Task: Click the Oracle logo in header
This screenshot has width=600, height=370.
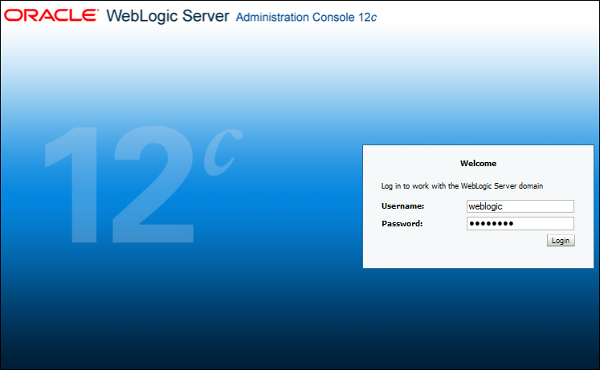Action: 51,15
